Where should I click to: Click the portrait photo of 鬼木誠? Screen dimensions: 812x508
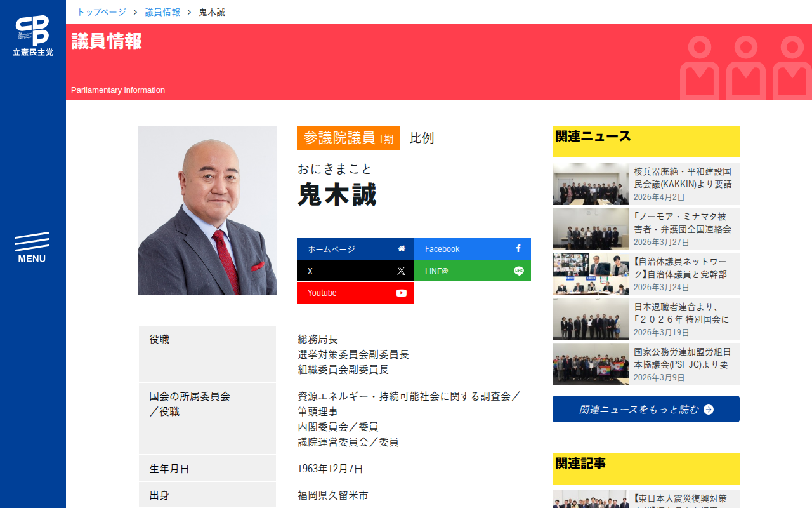[207, 210]
